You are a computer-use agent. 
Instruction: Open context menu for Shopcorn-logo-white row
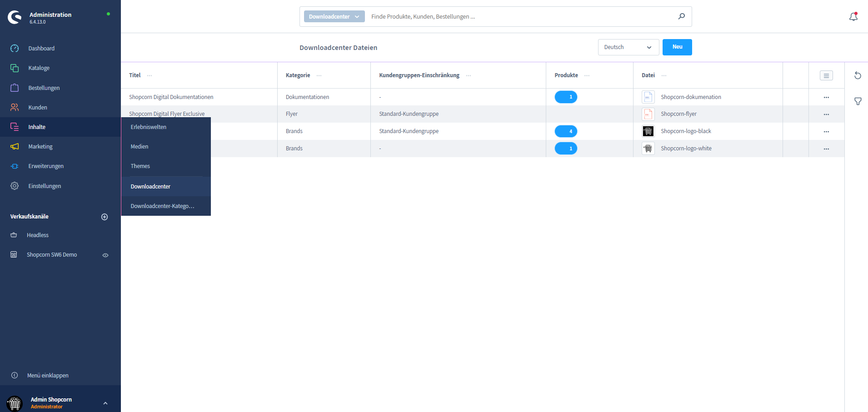point(826,149)
